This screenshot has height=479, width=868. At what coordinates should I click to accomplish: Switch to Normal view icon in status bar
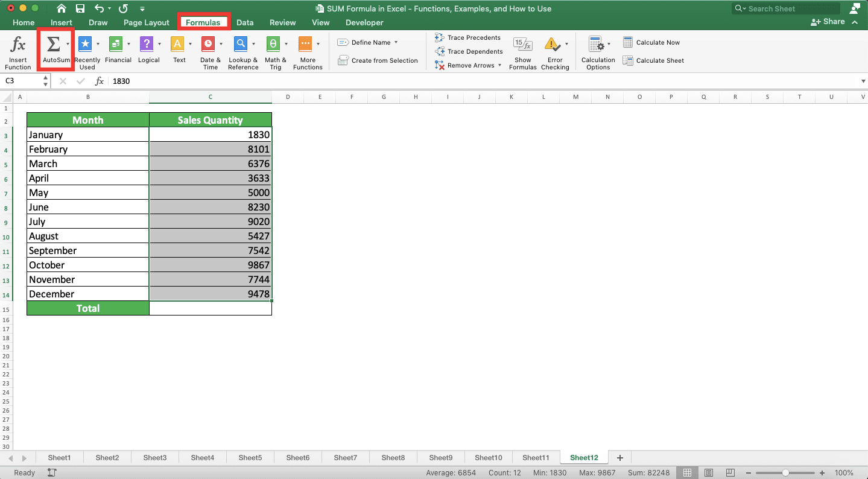(687, 473)
